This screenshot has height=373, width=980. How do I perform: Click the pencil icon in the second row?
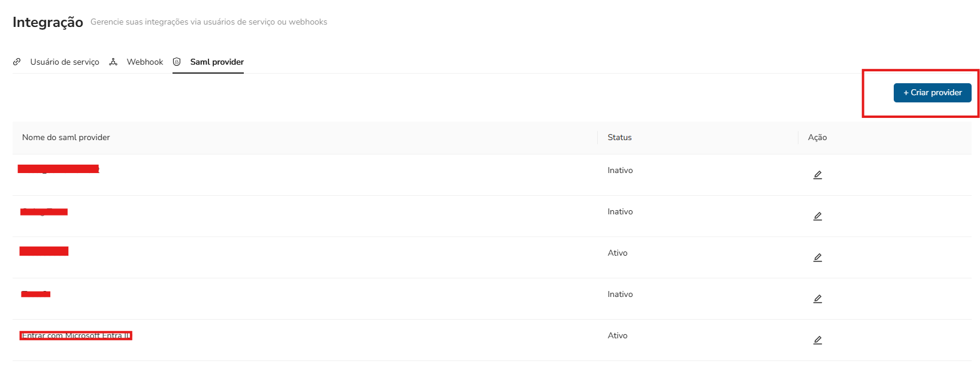(x=817, y=216)
